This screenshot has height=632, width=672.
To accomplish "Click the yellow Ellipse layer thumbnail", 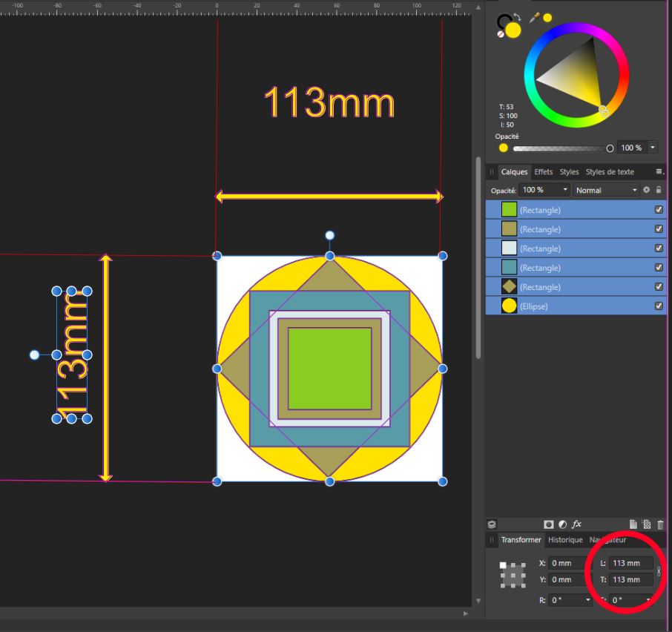I will pos(509,306).
